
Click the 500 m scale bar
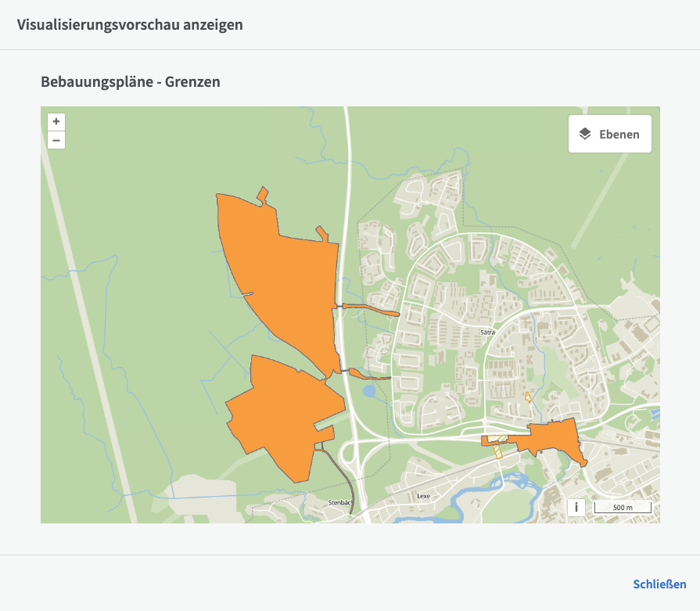(x=623, y=508)
